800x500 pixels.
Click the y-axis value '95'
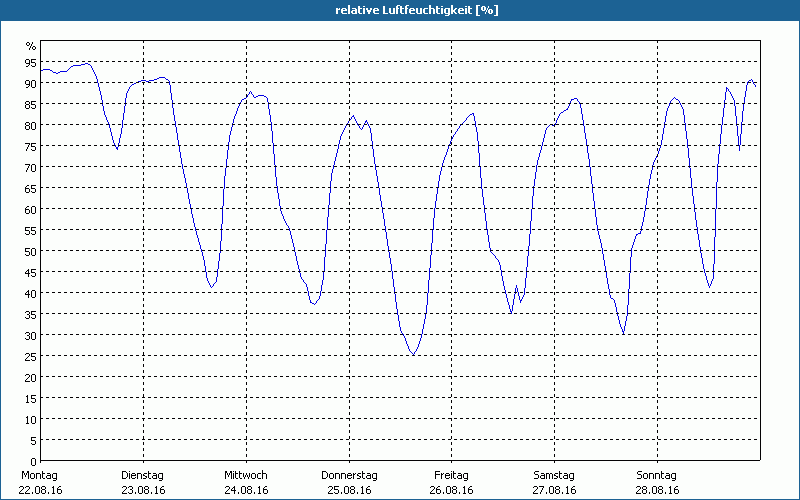(x=31, y=62)
